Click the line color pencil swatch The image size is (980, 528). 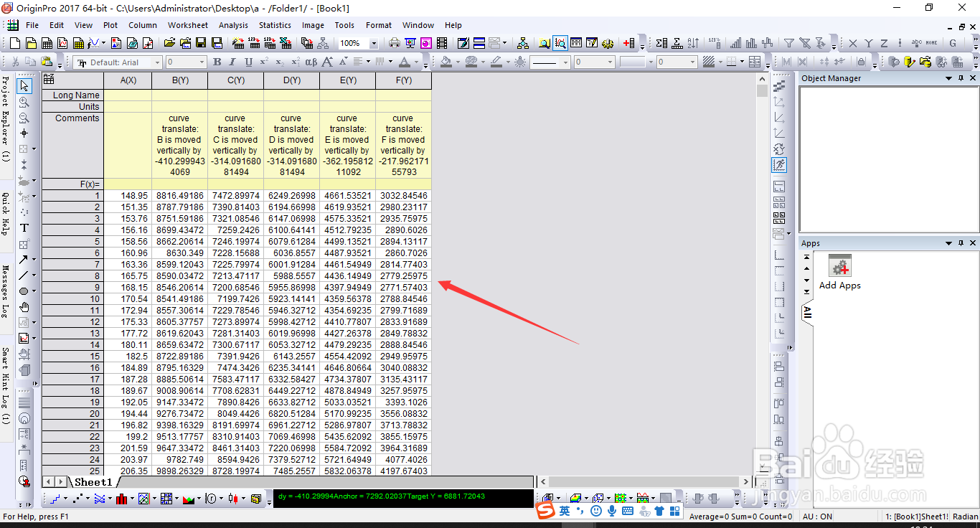tap(496, 62)
